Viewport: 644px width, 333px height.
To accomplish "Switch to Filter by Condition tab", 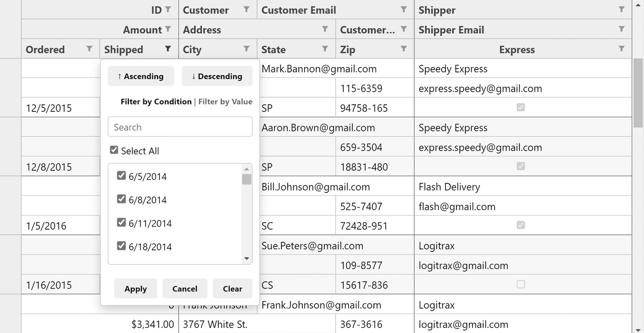I will coord(156,101).
